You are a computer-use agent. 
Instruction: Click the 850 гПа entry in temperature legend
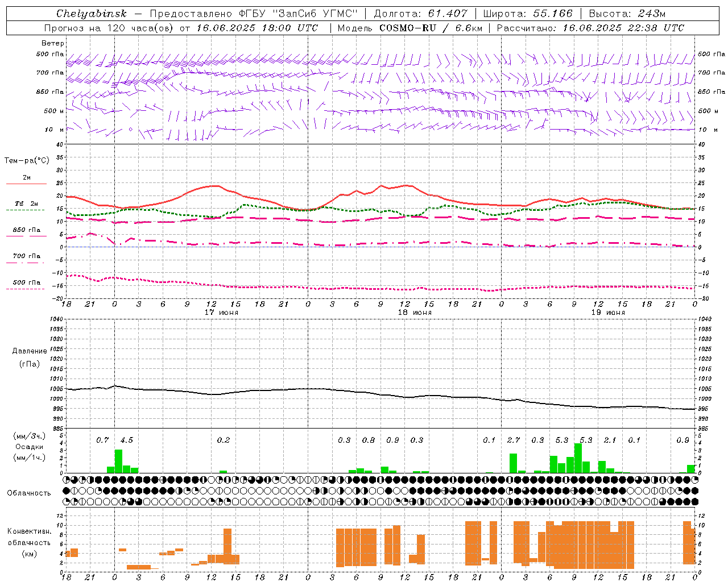pos(27,230)
